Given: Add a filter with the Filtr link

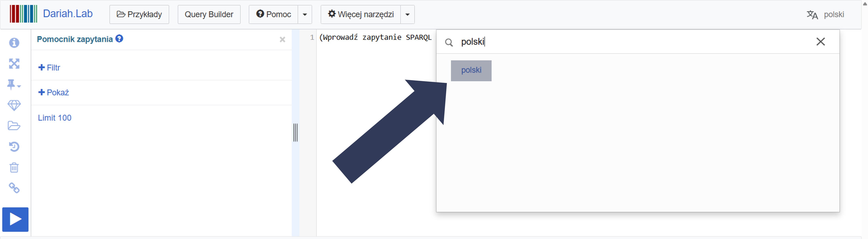Looking at the screenshot, I should click(50, 68).
